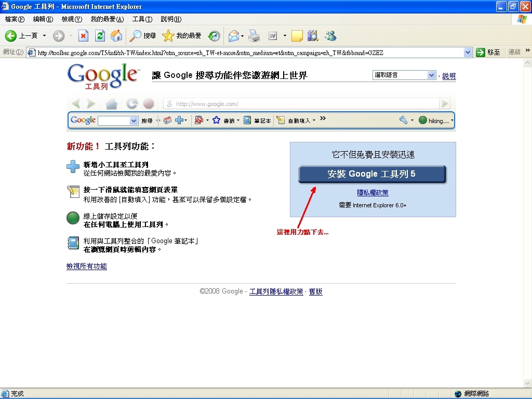Screen dimensions: 532x399
Task: Click the page's vertical scrollbar down arrow
Action: tap(528, 383)
